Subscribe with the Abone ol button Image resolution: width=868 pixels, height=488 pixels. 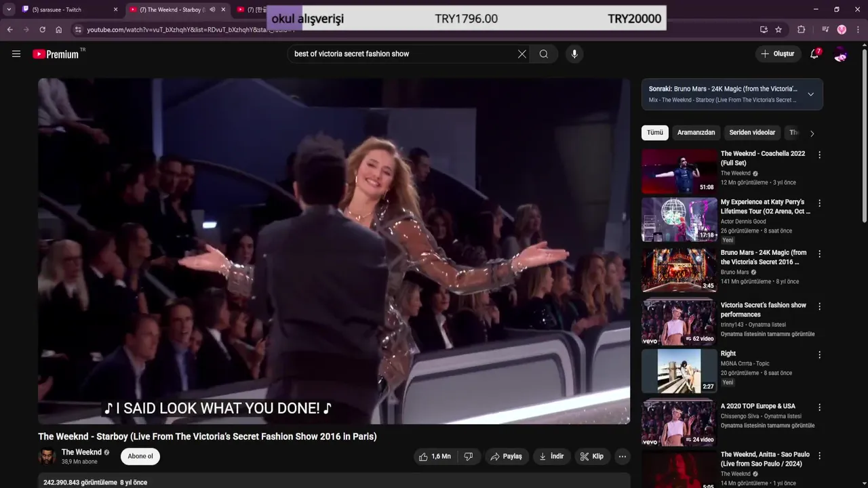tap(140, 456)
